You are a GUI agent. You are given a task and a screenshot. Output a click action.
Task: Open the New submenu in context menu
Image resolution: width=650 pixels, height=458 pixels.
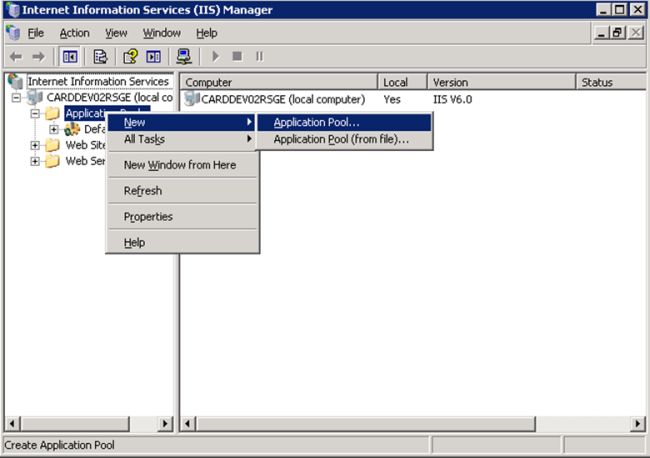click(x=182, y=122)
